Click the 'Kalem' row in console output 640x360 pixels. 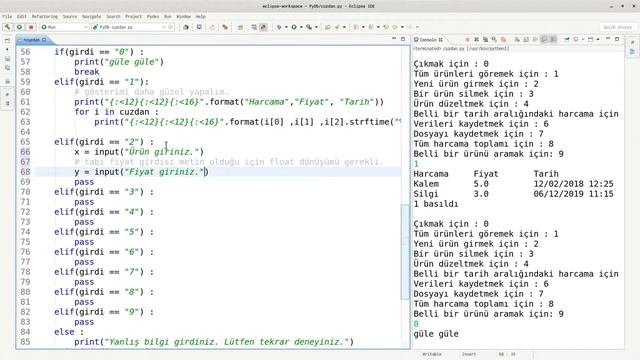pyautogui.click(x=513, y=184)
